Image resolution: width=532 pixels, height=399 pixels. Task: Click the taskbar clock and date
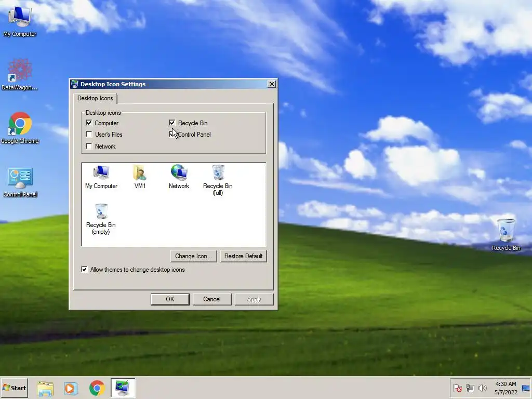[x=506, y=388]
